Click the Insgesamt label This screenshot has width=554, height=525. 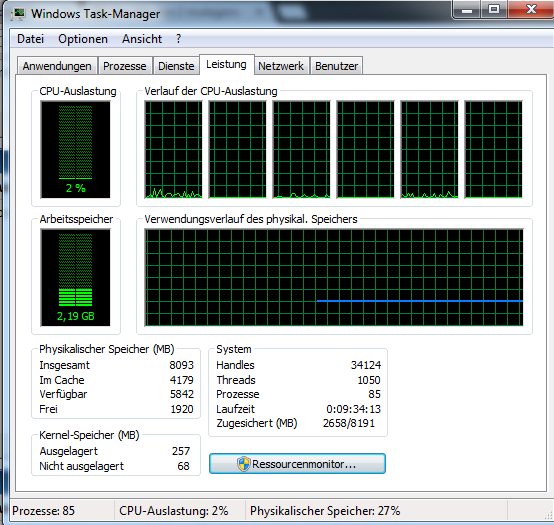(x=65, y=365)
